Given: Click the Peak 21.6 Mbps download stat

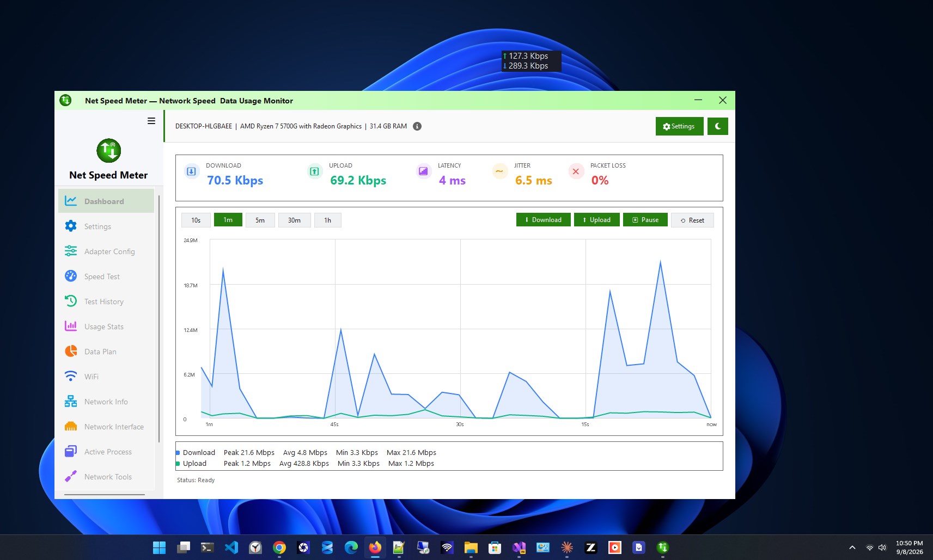Looking at the screenshot, I should (x=249, y=453).
